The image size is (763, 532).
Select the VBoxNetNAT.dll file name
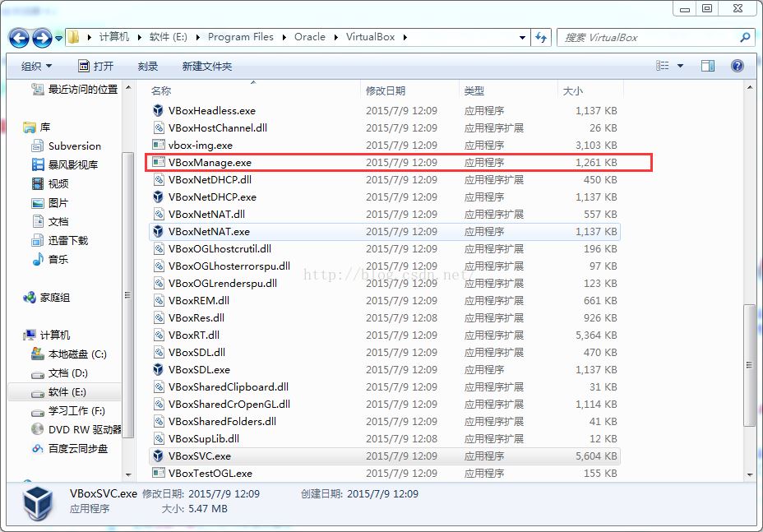tap(206, 214)
